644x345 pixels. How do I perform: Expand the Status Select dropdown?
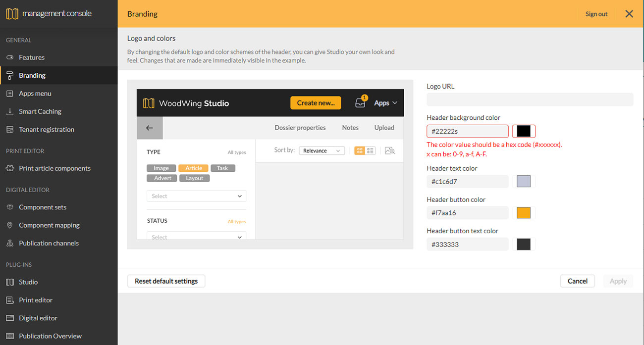(x=196, y=236)
